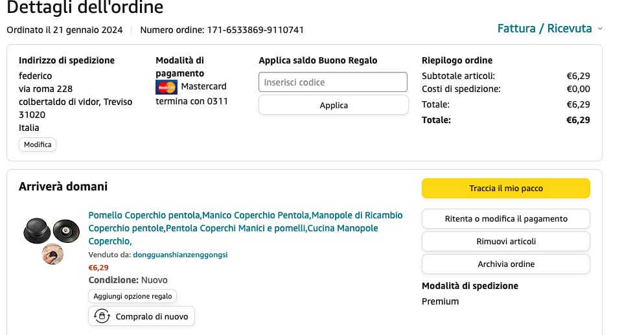This screenshot has width=644, height=335.
Task: Click the Mastercard logo icon
Action: pyautogui.click(x=167, y=87)
